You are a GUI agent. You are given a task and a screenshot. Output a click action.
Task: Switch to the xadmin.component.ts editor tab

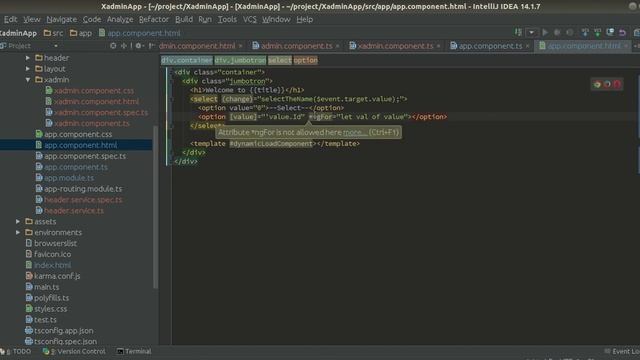click(395, 46)
